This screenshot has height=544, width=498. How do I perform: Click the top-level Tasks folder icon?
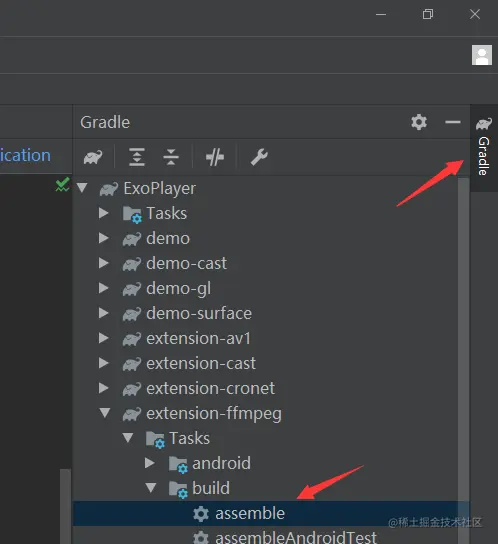(x=132, y=214)
